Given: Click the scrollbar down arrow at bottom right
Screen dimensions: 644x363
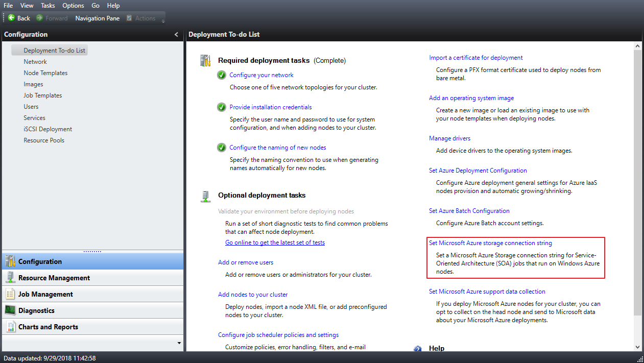Looking at the screenshot, I should pos(637,347).
